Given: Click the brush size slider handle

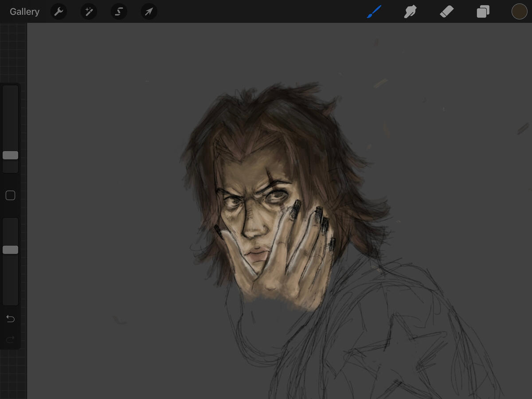Looking at the screenshot, I should point(10,155).
